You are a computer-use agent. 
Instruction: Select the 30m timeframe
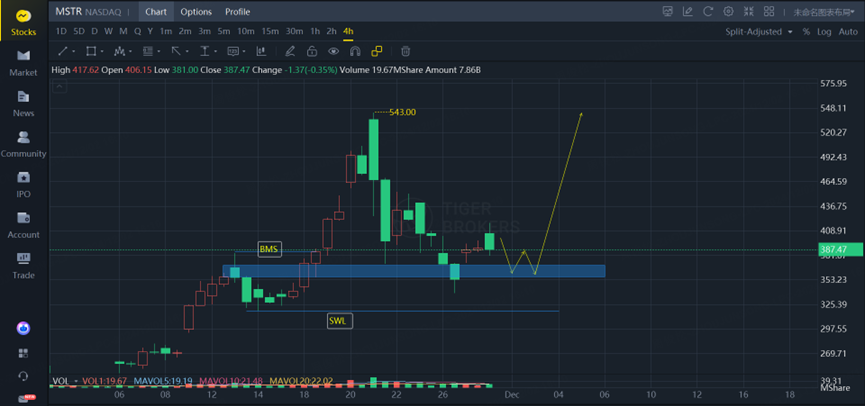(295, 31)
